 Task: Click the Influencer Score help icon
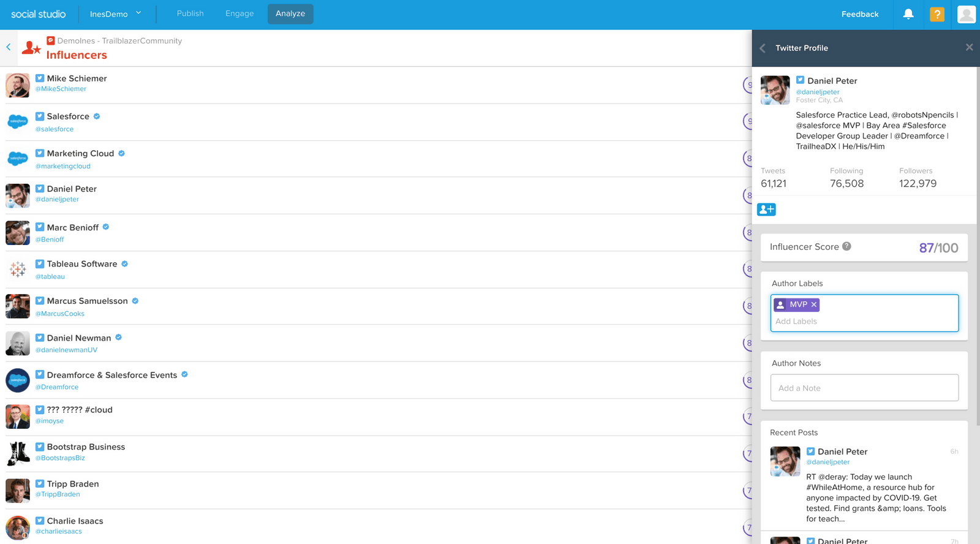(846, 246)
